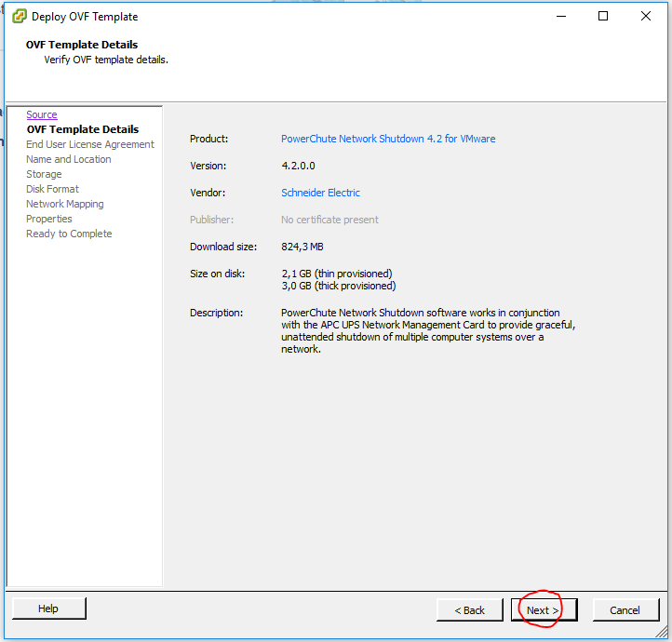The image size is (672, 642).
Task: Return to the Source step link
Action: click(x=42, y=114)
